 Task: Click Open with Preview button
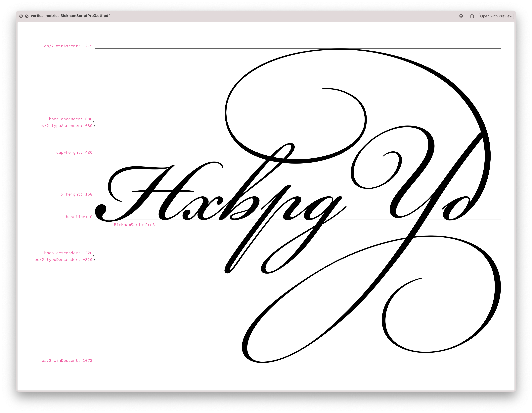[496, 16]
